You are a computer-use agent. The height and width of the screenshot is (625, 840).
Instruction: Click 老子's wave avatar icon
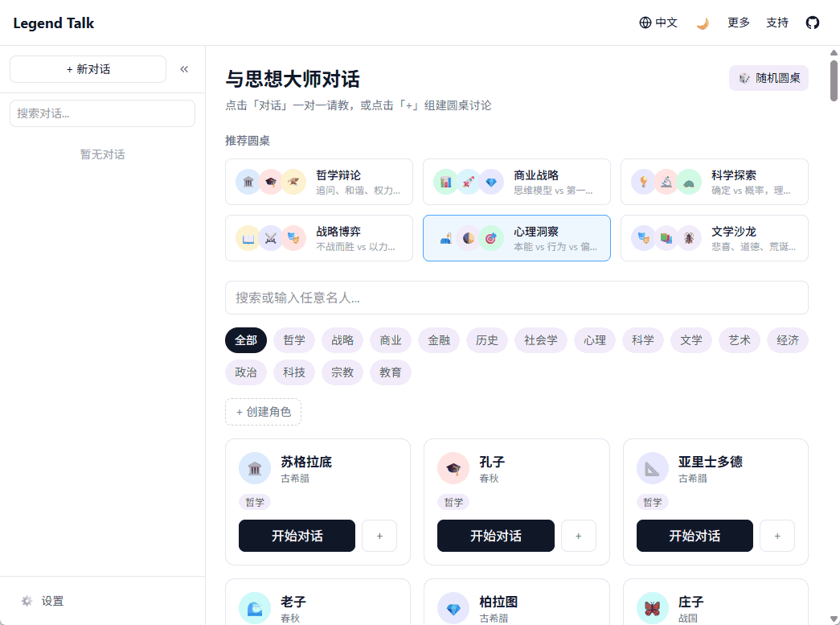255,608
